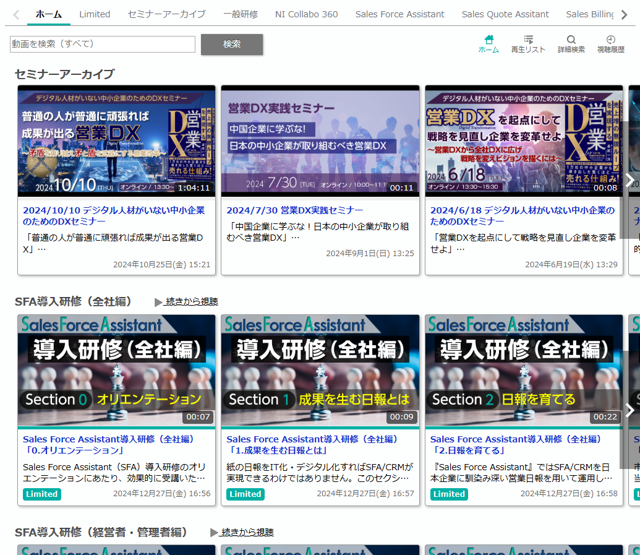
Task: Select the ホーム tab
Action: [49, 14]
